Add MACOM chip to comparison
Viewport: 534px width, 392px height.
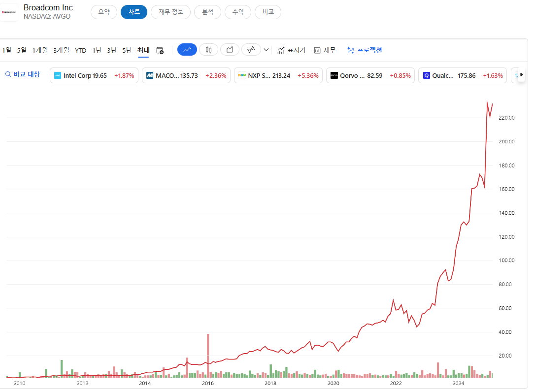click(x=186, y=76)
